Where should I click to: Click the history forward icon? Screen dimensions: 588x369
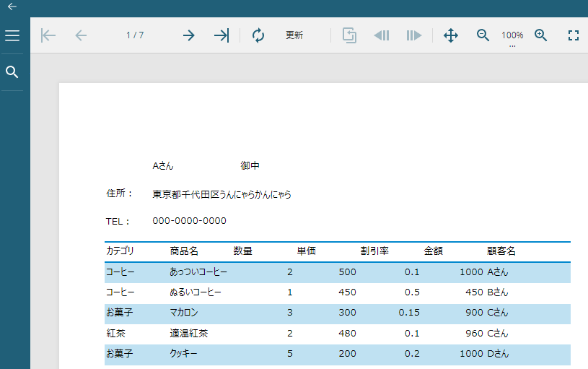(413, 35)
